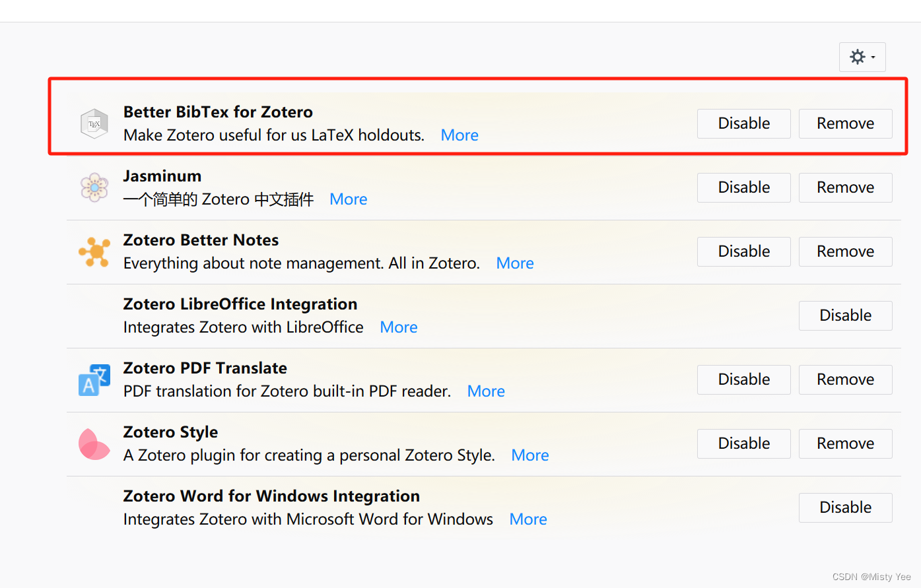Click the Zotero PDF Translate icon

(x=94, y=379)
